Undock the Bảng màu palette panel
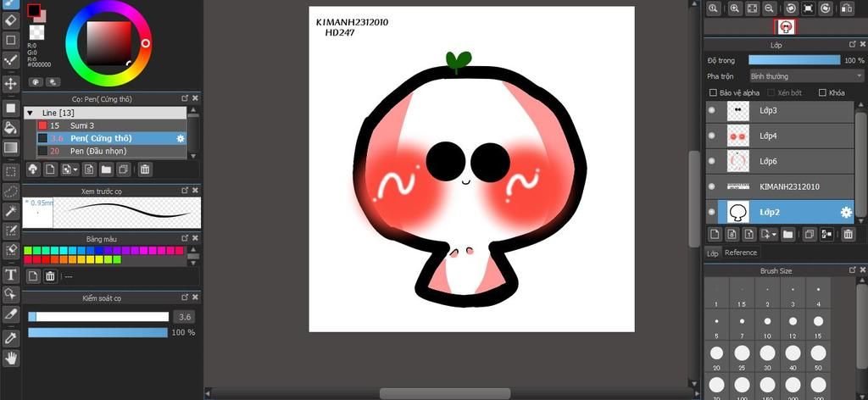This screenshot has width=868, height=400. (x=185, y=238)
